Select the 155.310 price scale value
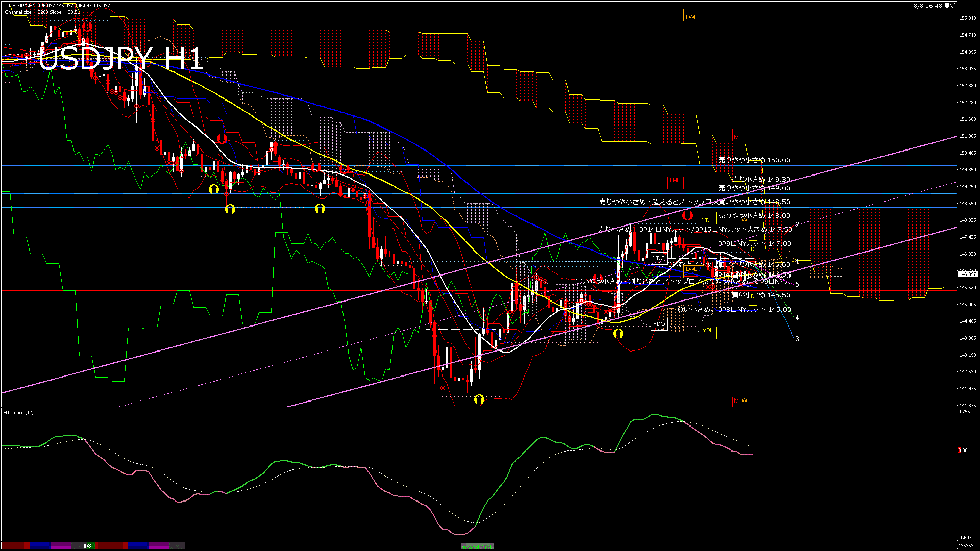Viewport: 980px width, 551px height. tap(968, 18)
